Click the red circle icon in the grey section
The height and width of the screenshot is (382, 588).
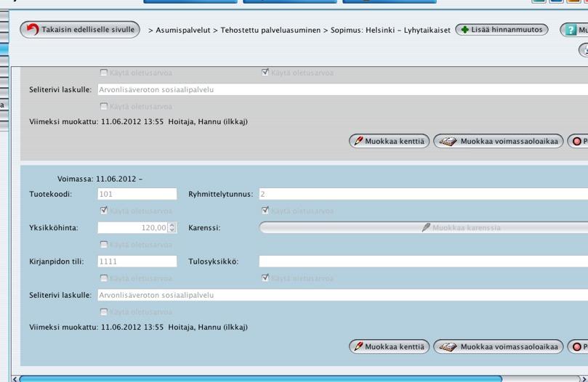click(x=577, y=142)
